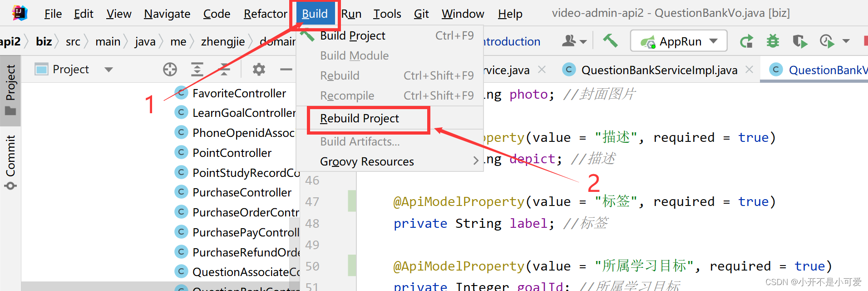Viewport: 868px width, 291px height.
Task: Switch to QuestionBankServiceImpl.java tab
Action: [x=658, y=69]
